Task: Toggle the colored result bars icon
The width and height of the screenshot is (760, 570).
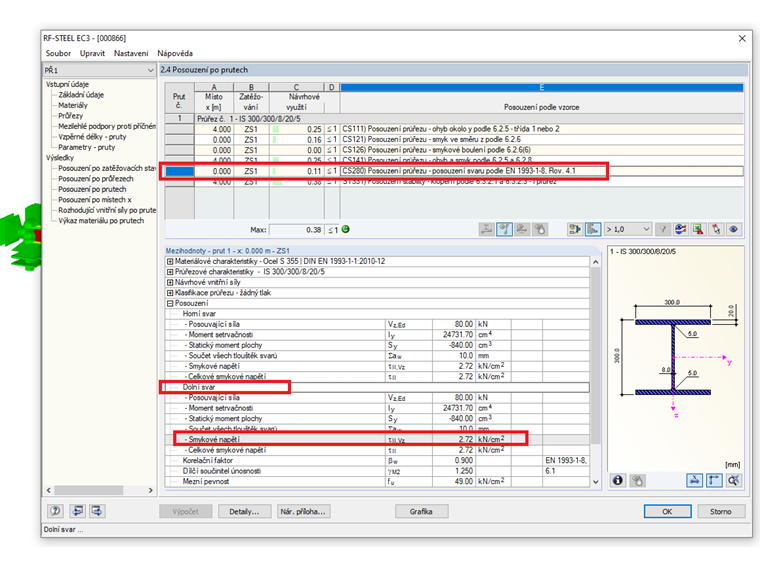Action: click(593, 229)
